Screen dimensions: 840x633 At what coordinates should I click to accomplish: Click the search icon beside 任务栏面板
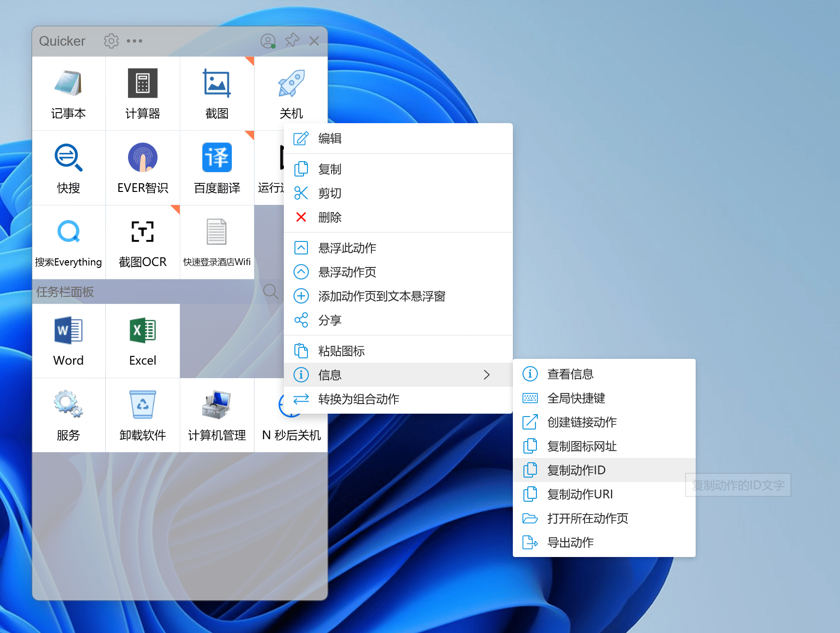point(270,291)
